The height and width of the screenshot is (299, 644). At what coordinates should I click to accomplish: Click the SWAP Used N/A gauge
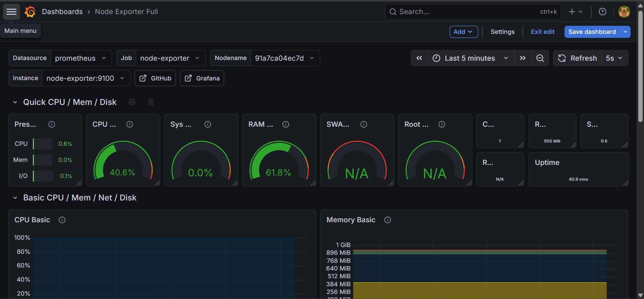(357, 161)
